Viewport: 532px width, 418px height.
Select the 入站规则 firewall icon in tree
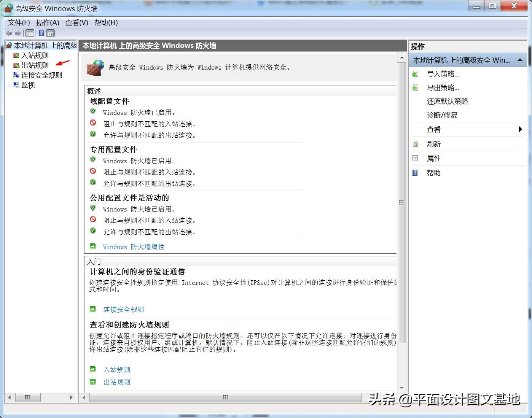coord(16,55)
